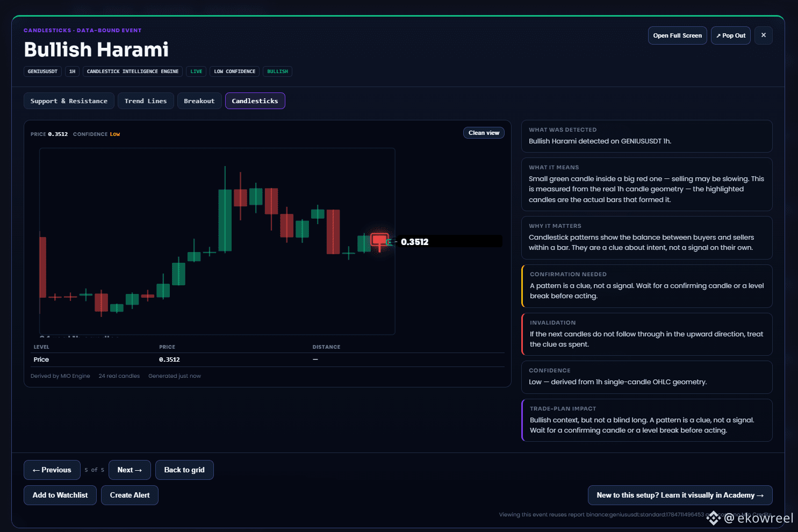This screenshot has height=532, width=798.
Task: Click Create Alert button
Action: 130,495
